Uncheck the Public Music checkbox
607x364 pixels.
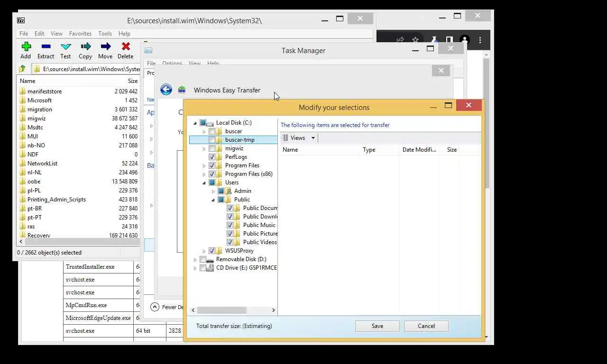230,225
